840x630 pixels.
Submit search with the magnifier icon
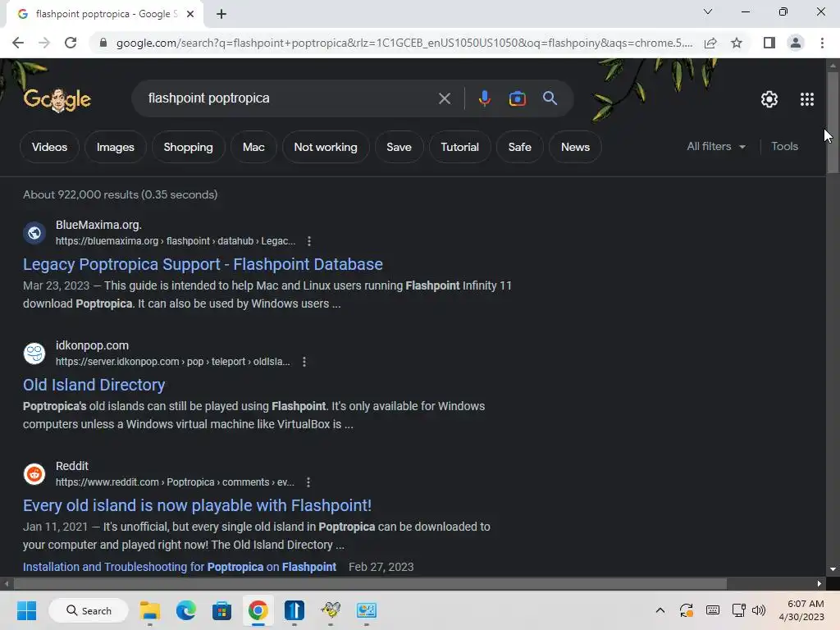[x=550, y=98]
